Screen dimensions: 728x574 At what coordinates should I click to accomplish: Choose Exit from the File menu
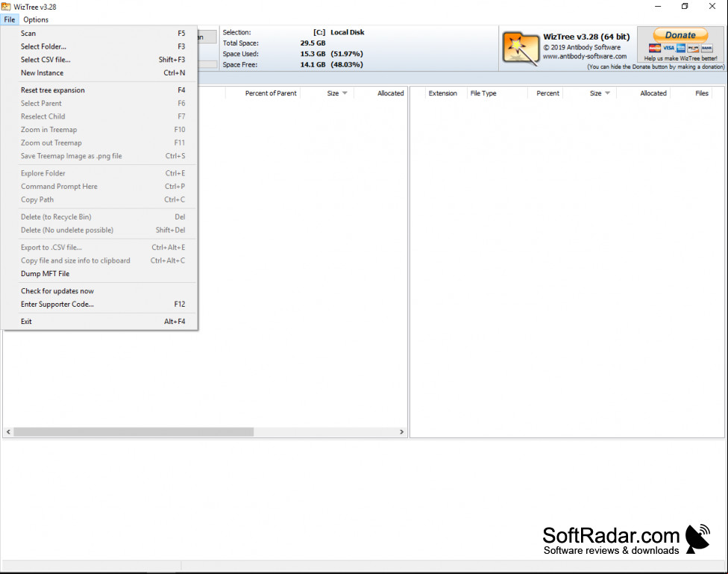99,322
